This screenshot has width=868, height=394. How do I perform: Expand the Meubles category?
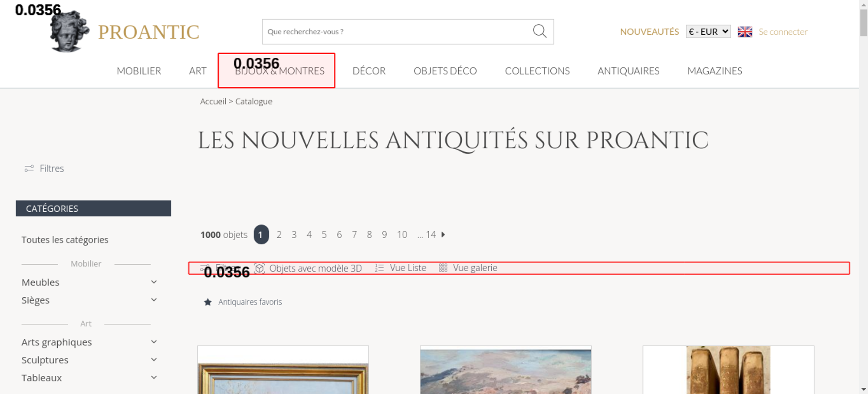[x=154, y=282]
